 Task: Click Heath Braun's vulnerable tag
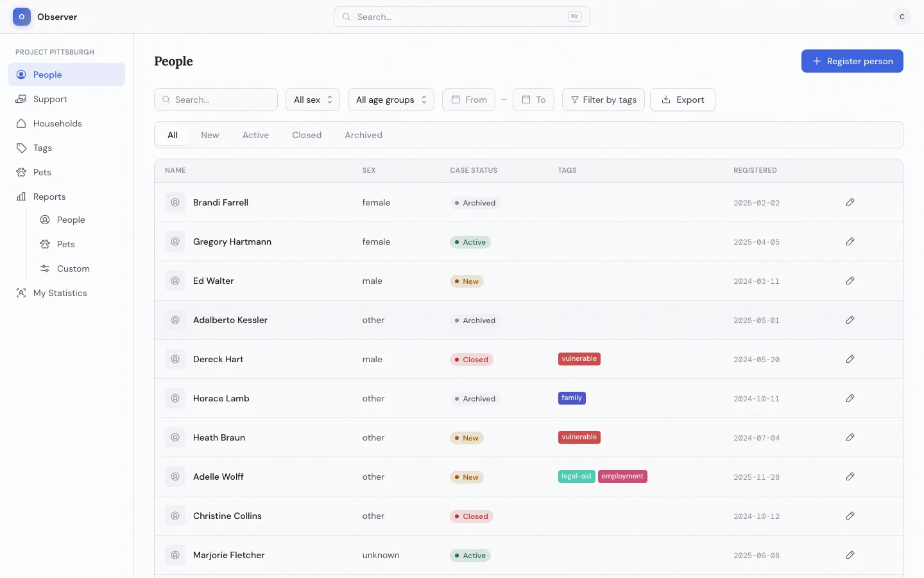pyautogui.click(x=579, y=437)
